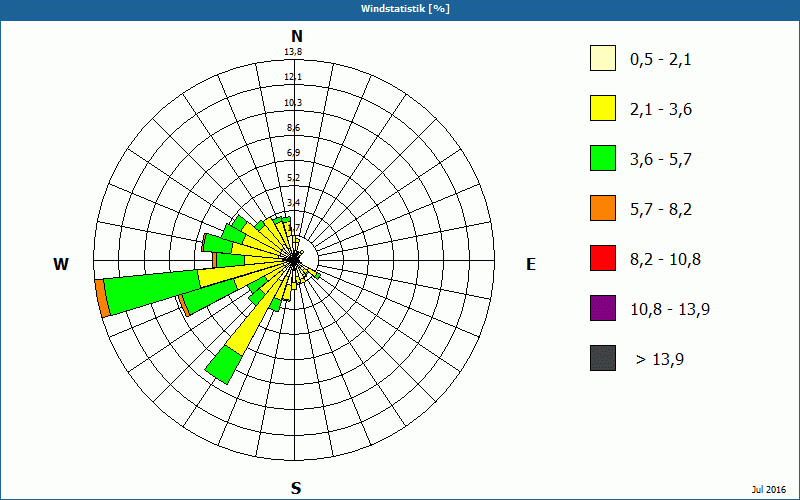The width and height of the screenshot is (800, 500).
Task: Click the green 3,6 - 5,7 legend swatch
Action: 603,158
